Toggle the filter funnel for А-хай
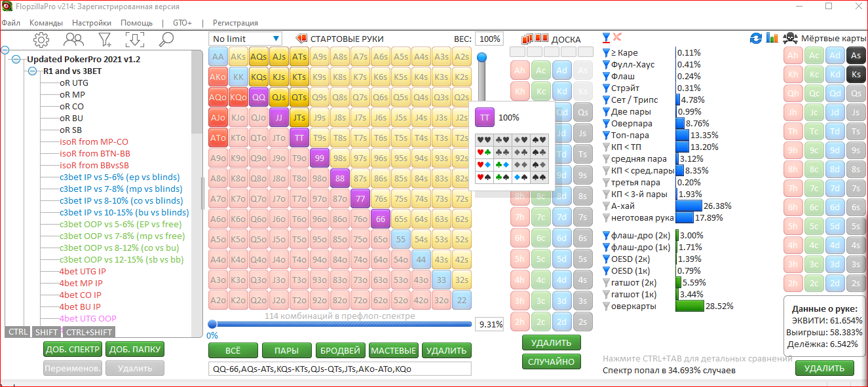The width and height of the screenshot is (868, 387). pos(606,206)
